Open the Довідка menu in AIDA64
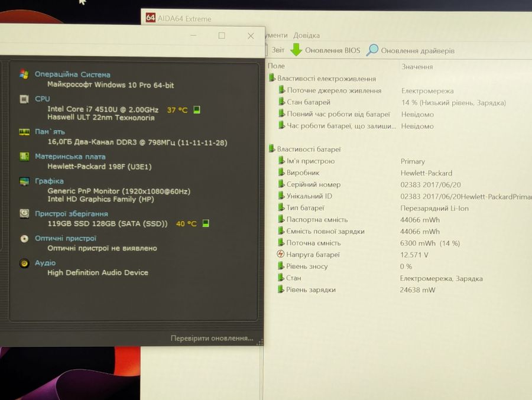Screen dimensions: 532x400 (306, 35)
